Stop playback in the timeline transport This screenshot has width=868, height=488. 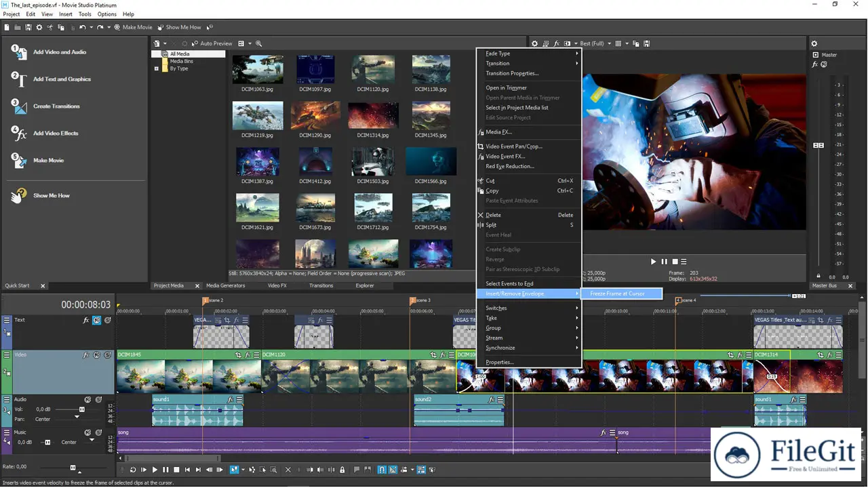pyautogui.click(x=176, y=469)
